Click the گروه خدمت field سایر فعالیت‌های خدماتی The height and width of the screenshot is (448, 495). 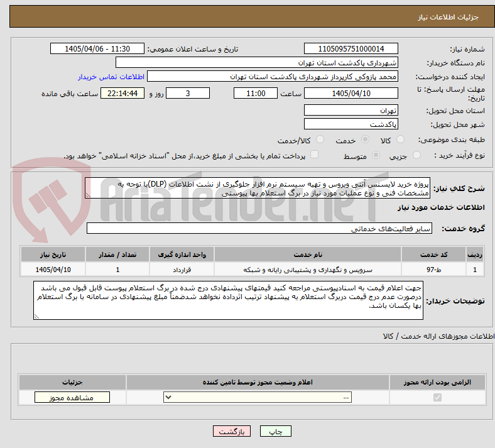pos(259,229)
